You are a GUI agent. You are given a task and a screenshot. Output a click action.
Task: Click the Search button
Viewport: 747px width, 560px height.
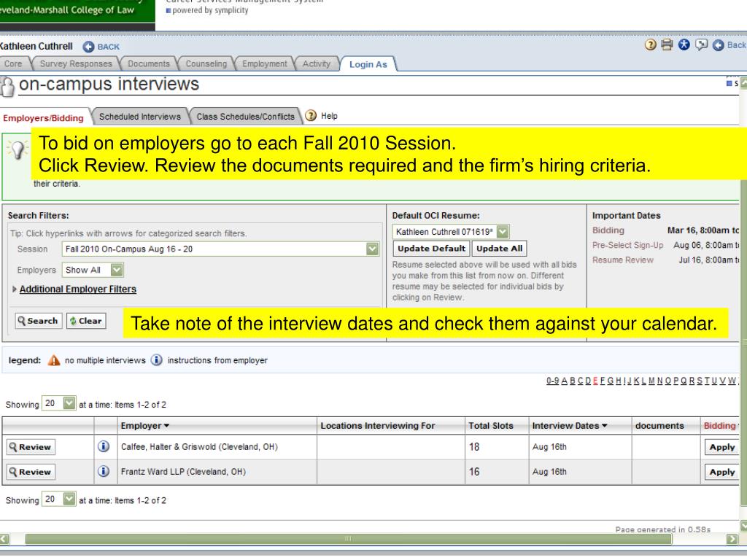[x=38, y=321]
